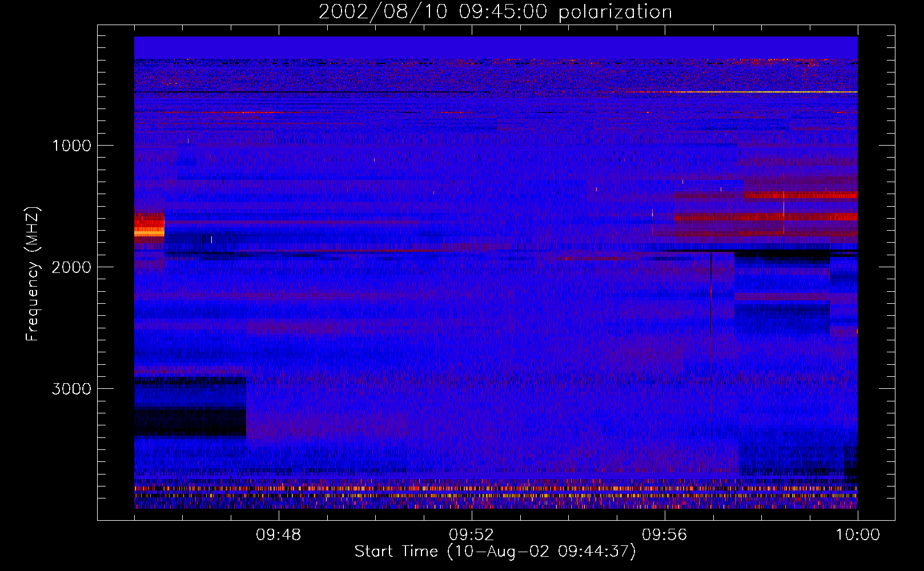
Task: Click the '1000' frequency axis label
Action: click(x=71, y=146)
